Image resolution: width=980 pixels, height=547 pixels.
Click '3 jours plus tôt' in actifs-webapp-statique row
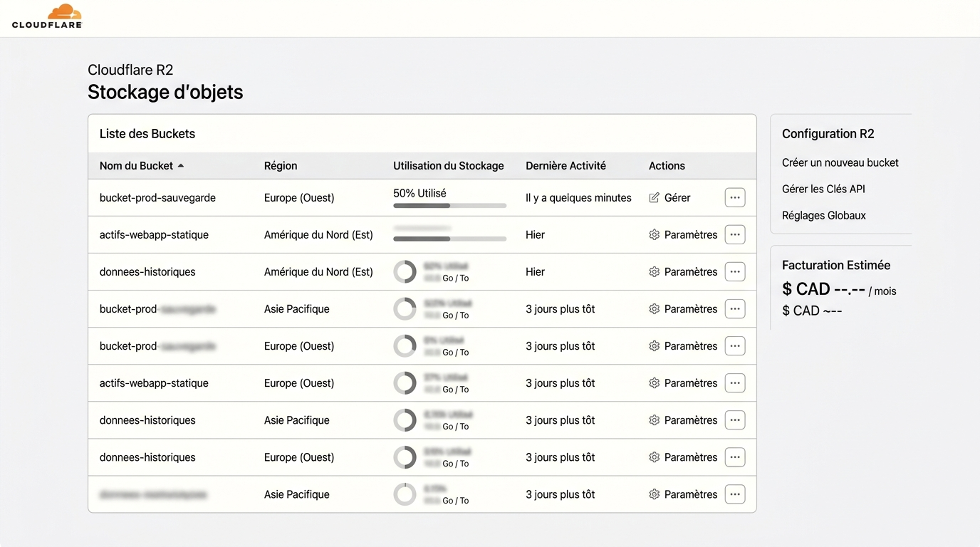click(x=561, y=382)
